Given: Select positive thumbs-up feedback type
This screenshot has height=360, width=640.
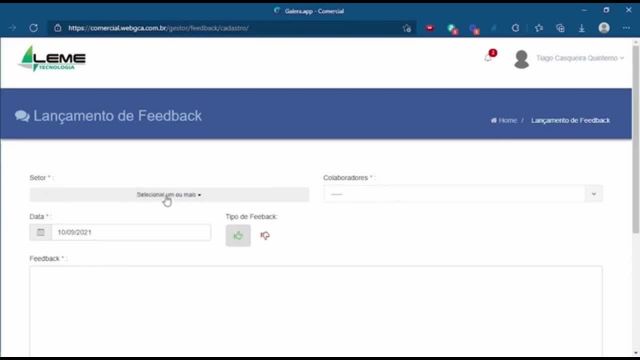Looking at the screenshot, I should (x=238, y=236).
